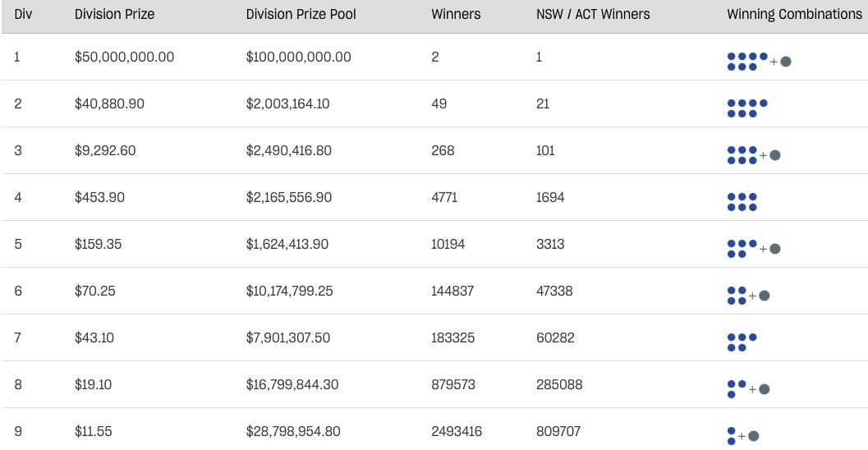The image size is (868, 450).
Task: Click the Division 1 winning combination dots icon
Action: pyautogui.click(x=759, y=62)
